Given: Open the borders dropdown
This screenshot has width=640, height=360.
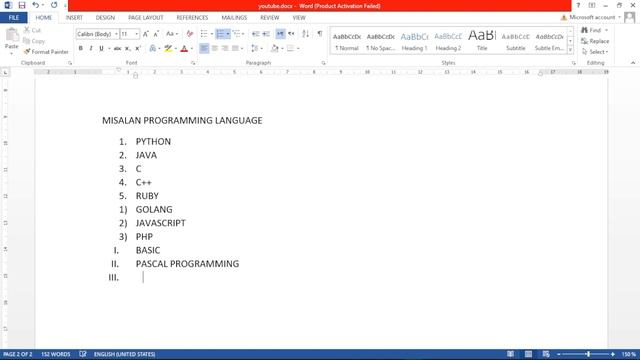Looking at the screenshot, I should tap(298, 49).
